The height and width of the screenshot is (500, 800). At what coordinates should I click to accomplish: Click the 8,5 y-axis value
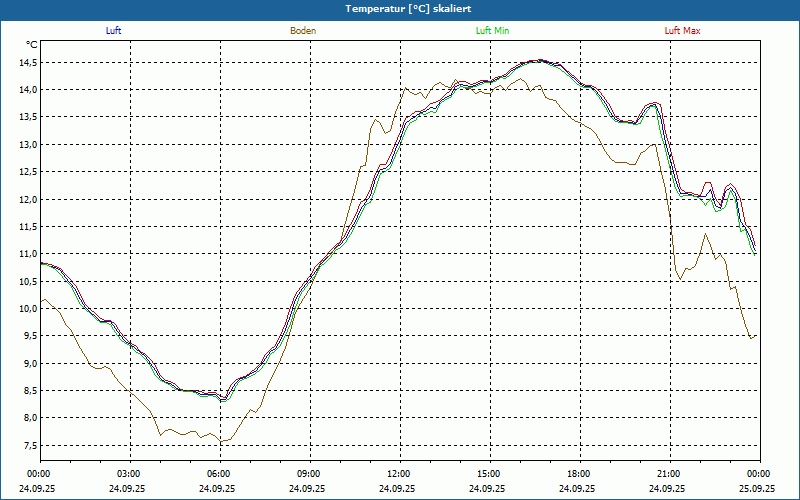click(x=31, y=390)
